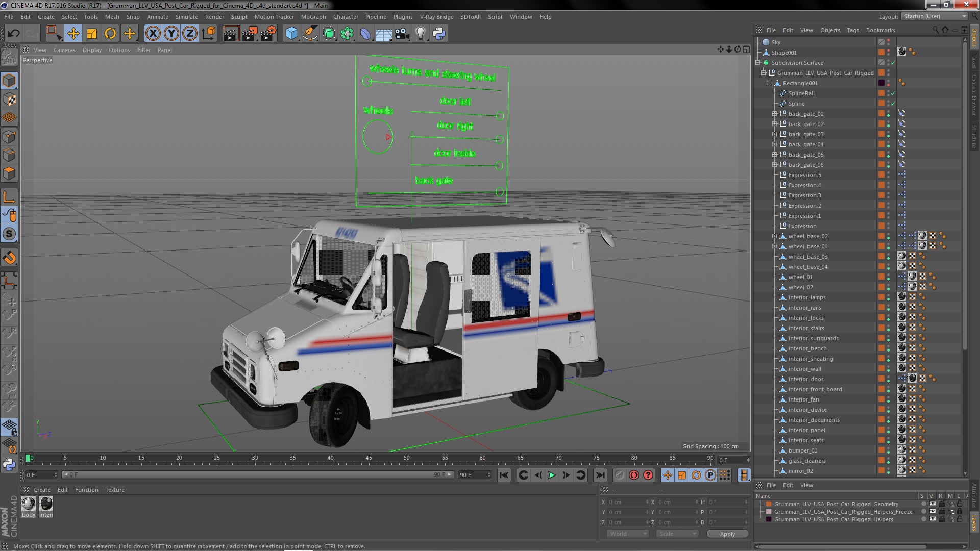The width and height of the screenshot is (980, 551).
Task: Open World coordinate dropdown
Action: (627, 534)
